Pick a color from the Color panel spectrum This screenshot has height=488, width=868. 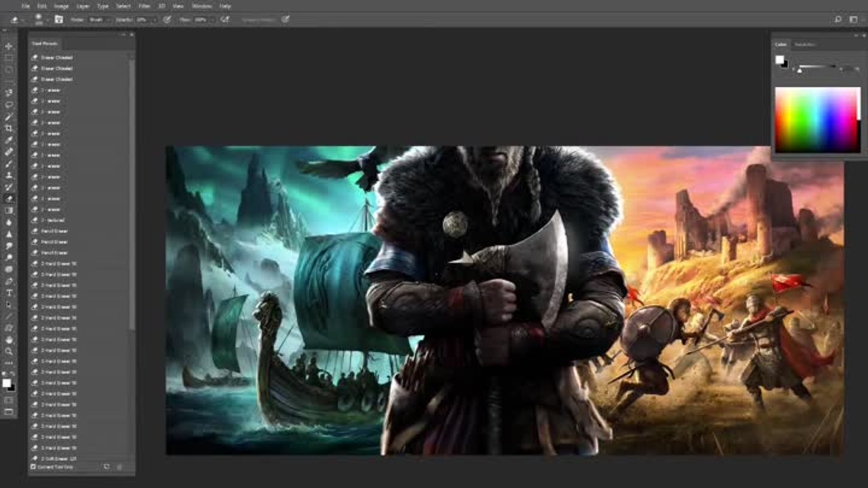click(817, 119)
